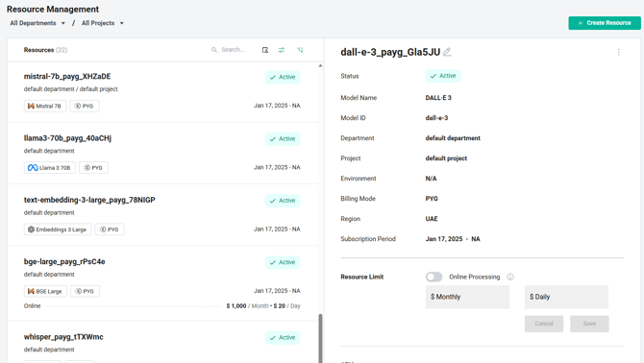Toggle the Online Processing switch

point(434,277)
